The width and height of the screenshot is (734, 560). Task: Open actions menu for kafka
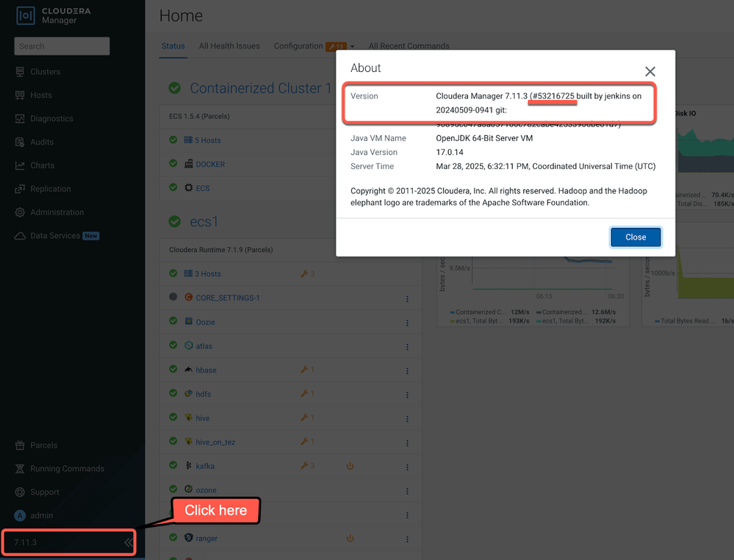(x=407, y=467)
